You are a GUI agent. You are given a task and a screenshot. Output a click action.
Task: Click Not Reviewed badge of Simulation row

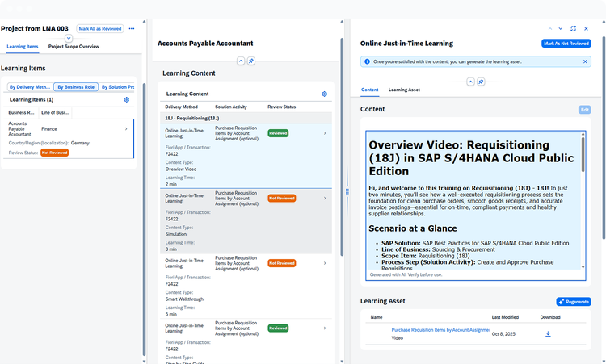(282, 198)
